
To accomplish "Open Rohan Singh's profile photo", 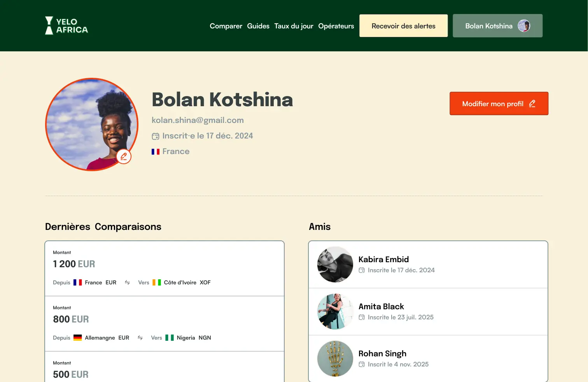I will click(x=335, y=359).
